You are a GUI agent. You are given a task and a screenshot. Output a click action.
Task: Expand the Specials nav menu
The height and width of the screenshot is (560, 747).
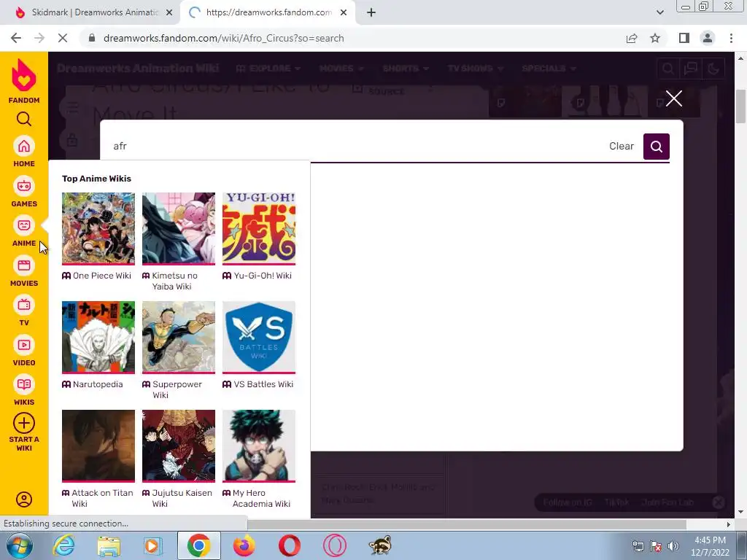click(549, 68)
